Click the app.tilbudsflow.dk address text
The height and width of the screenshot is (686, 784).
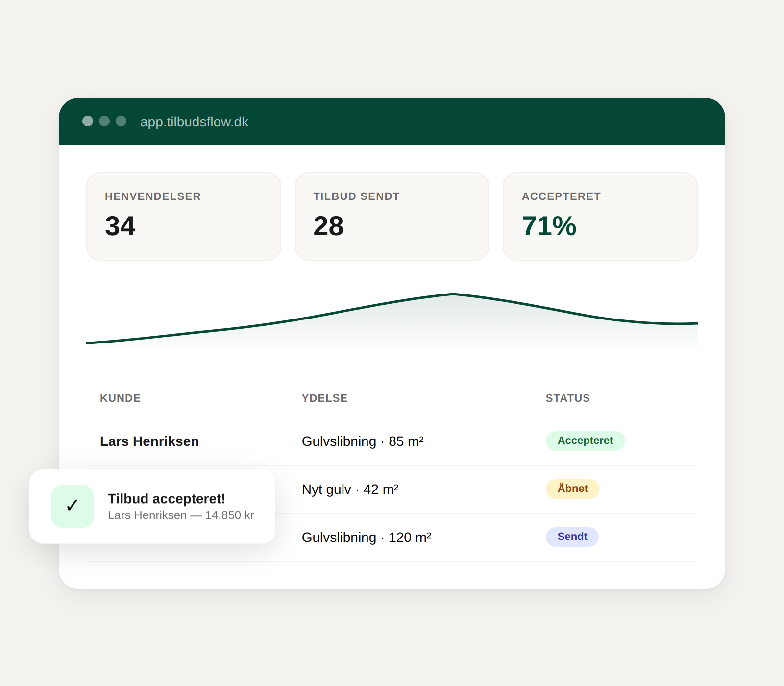coord(194,122)
